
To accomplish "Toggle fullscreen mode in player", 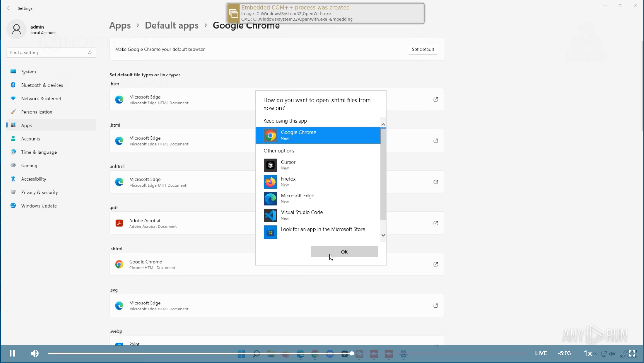I will tap(632, 353).
